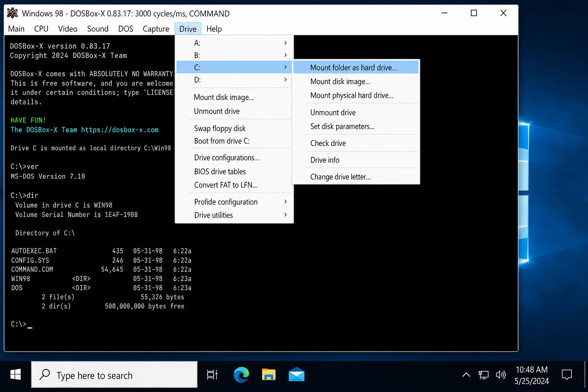Select Convert FAT to LFN

[x=234, y=185]
